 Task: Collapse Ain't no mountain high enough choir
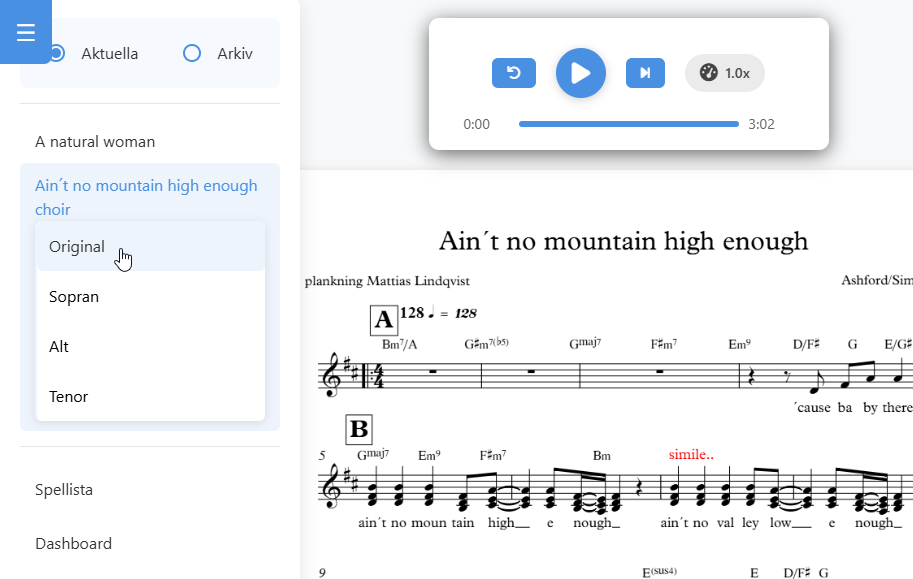coord(146,197)
